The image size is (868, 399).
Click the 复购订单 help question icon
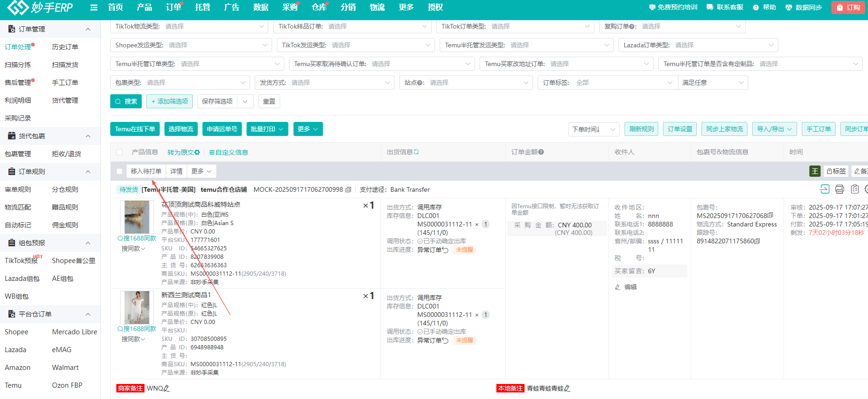coord(632,26)
